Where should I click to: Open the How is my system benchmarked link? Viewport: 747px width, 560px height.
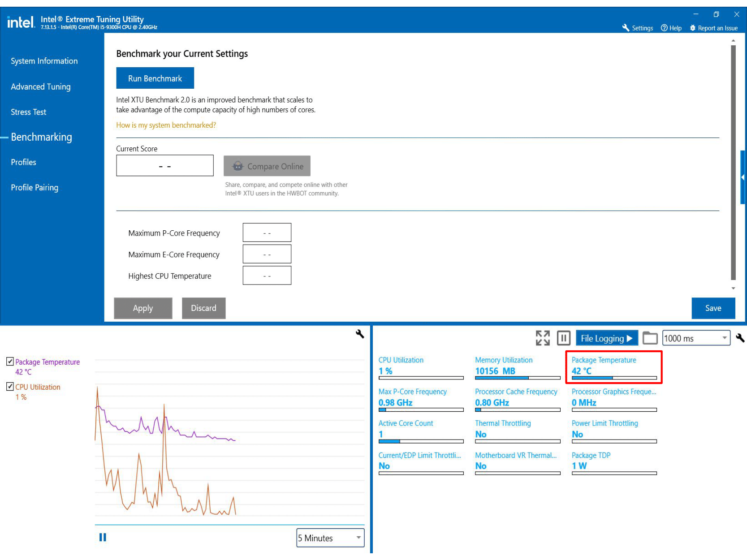pos(166,125)
